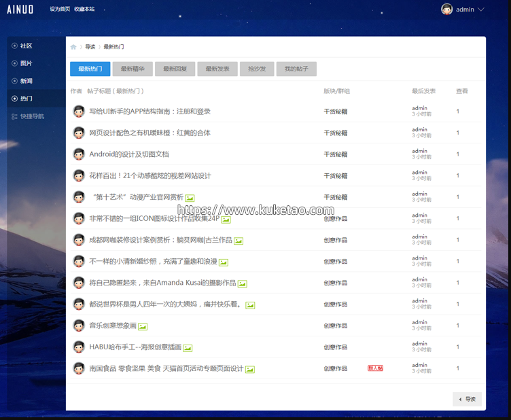Select 热门 in the sidebar
511x420 pixels.
26,99
